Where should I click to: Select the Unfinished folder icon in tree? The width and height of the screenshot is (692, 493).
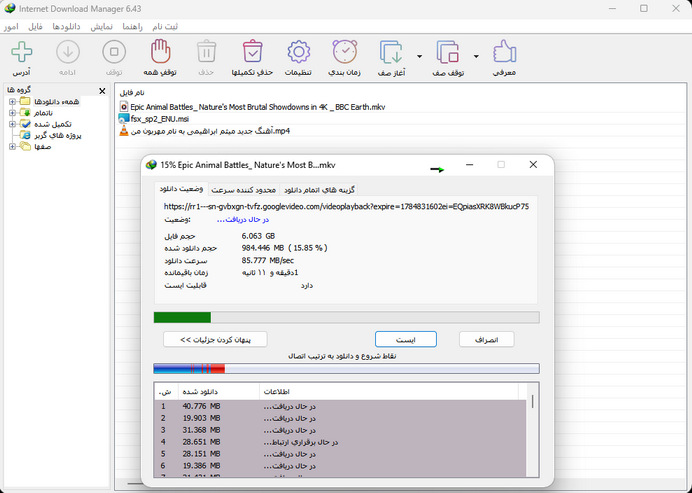pyautogui.click(x=25, y=113)
